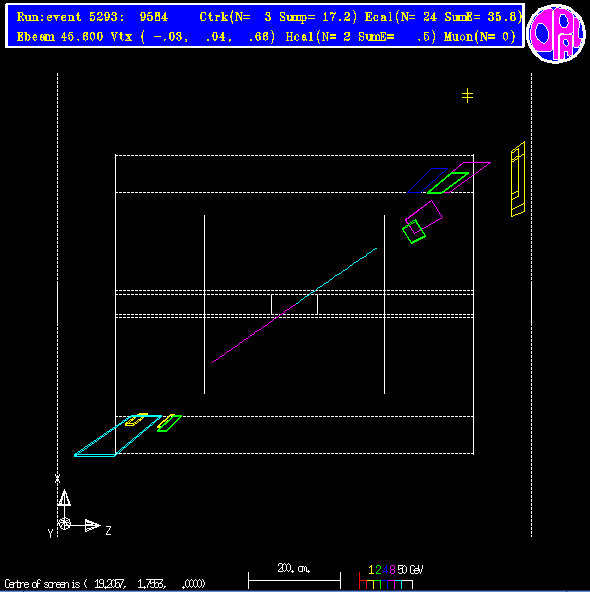Click the Ecal SumE readout

[482, 17]
